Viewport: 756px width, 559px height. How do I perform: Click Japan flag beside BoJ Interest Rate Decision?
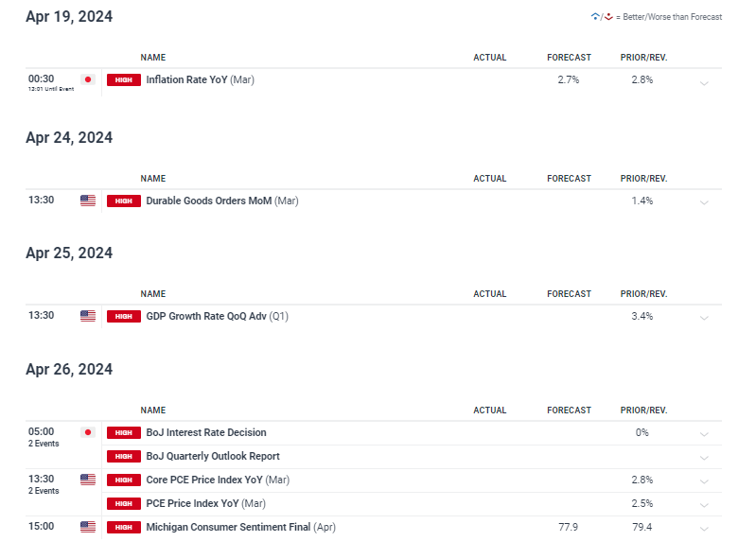(x=88, y=432)
